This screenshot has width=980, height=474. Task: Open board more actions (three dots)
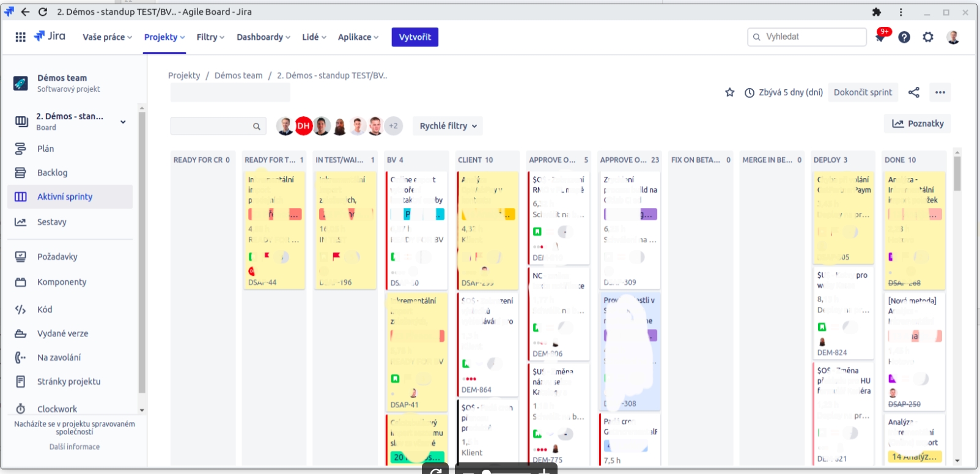point(940,92)
